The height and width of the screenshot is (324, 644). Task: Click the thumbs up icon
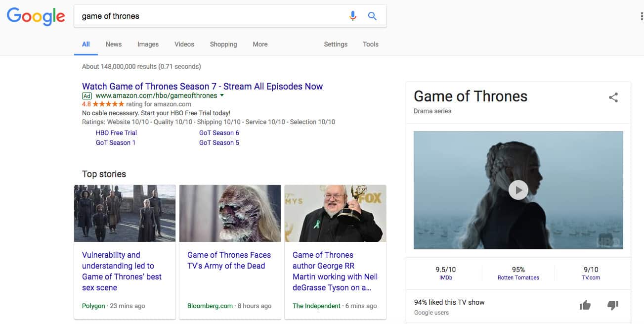coord(585,305)
